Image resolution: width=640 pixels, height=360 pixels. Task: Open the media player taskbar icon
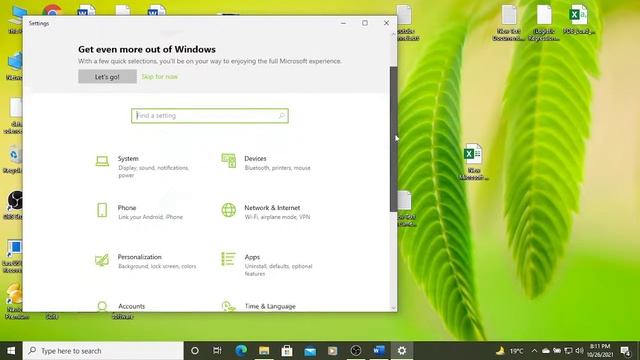click(333, 351)
